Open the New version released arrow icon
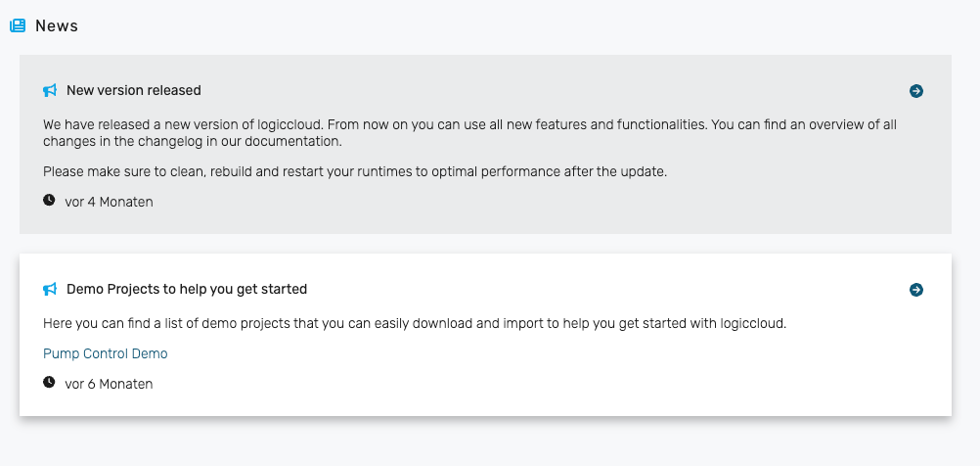Image resolution: width=980 pixels, height=466 pixels. 916,91
